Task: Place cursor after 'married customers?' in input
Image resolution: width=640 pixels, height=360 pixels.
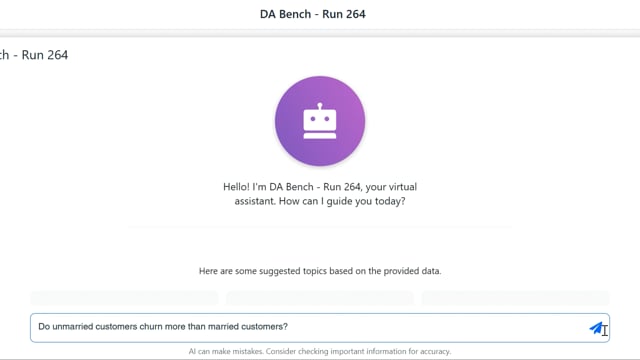Action: click(x=288, y=327)
